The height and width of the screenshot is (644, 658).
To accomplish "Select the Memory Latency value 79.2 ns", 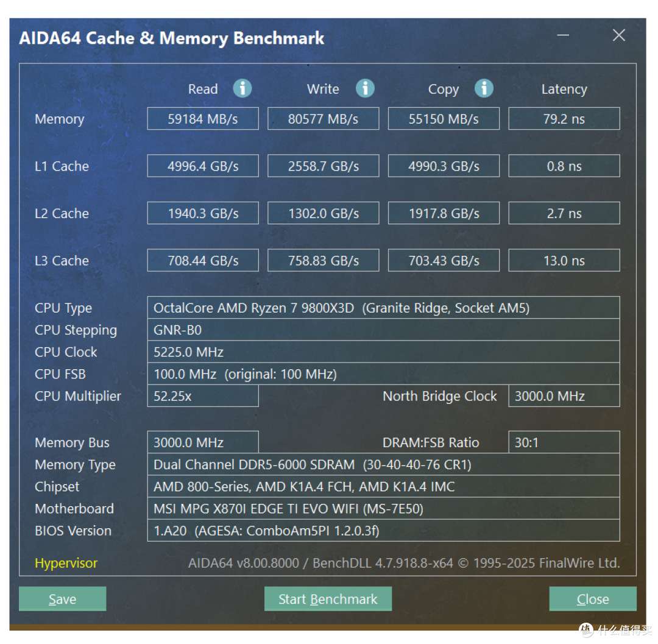I will pyautogui.click(x=564, y=119).
